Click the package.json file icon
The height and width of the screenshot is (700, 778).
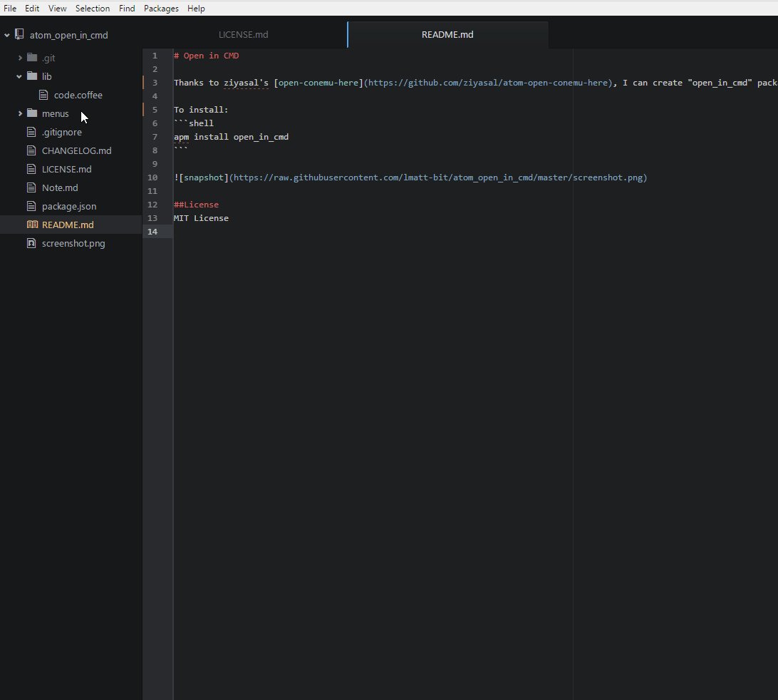(31, 206)
